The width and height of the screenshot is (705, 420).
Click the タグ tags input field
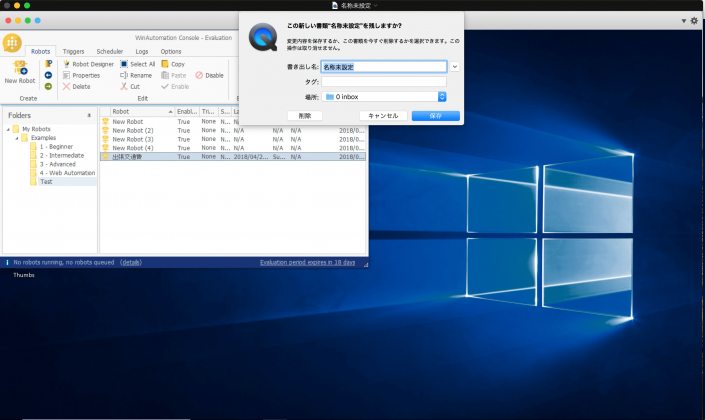coord(384,81)
